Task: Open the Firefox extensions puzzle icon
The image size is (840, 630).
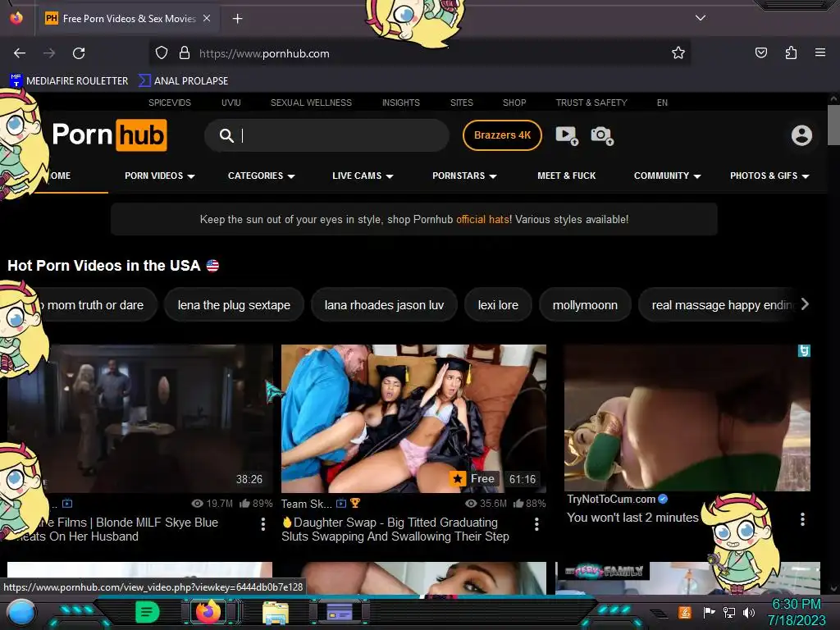Action: (791, 52)
